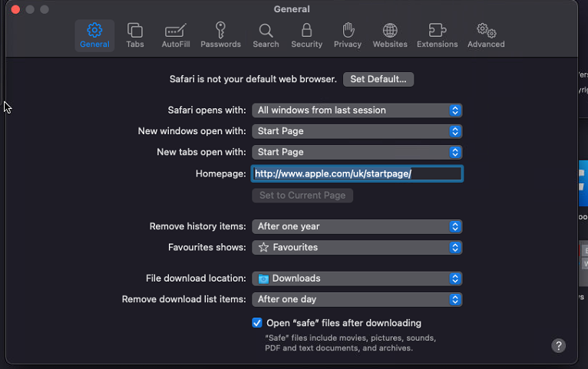Open the Extensions puzzle pane
Image resolution: width=588 pixels, height=369 pixels.
coord(438,35)
